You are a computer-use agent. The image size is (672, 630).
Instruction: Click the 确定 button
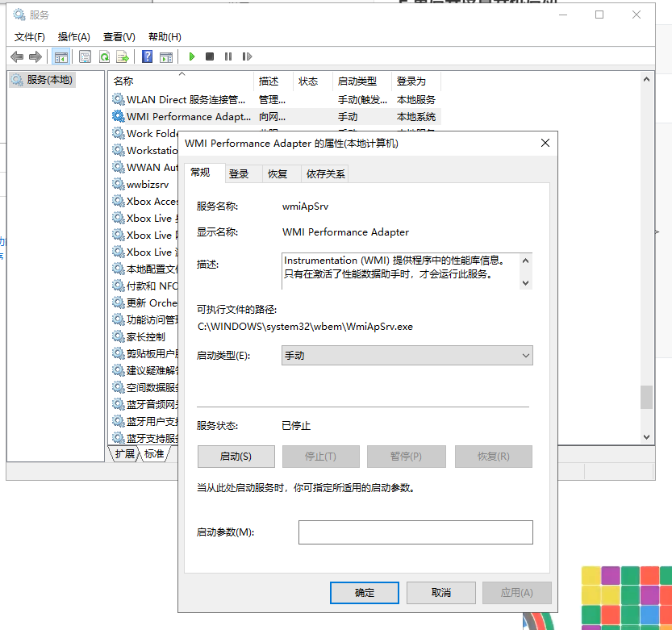pyautogui.click(x=365, y=593)
